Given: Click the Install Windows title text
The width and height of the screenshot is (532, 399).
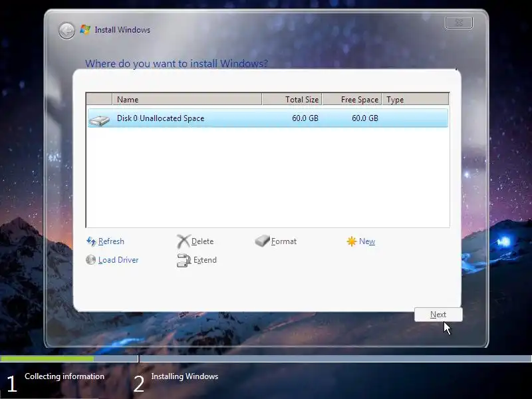Looking at the screenshot, I should pyautogui.click(x=122, y=30).
